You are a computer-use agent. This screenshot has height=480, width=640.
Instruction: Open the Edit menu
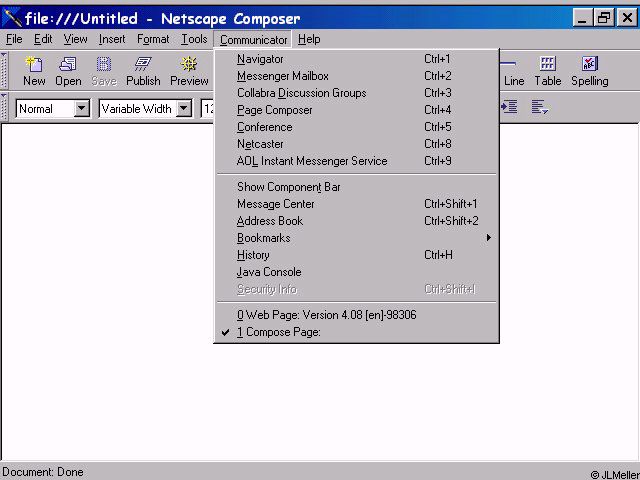point(43,39)
